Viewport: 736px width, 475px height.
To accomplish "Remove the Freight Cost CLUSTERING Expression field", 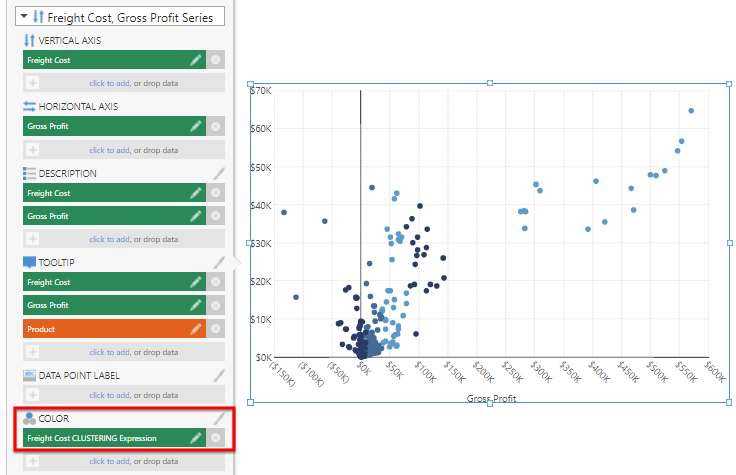I will (217, 438).
